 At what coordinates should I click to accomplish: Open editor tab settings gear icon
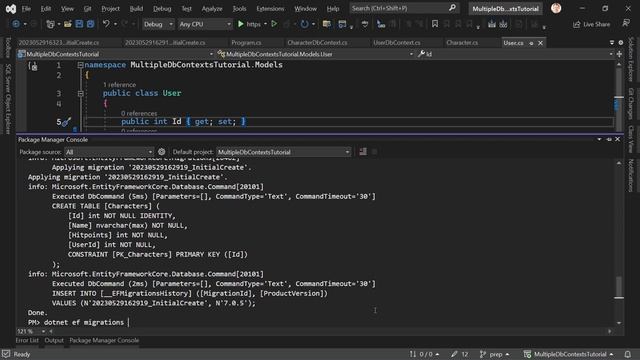point(621,42)
